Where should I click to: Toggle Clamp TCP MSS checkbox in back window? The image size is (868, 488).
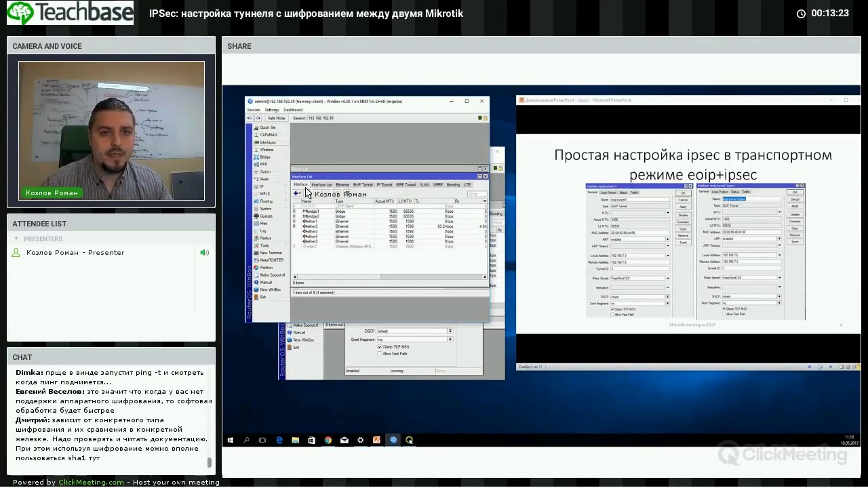pos(380,347)
